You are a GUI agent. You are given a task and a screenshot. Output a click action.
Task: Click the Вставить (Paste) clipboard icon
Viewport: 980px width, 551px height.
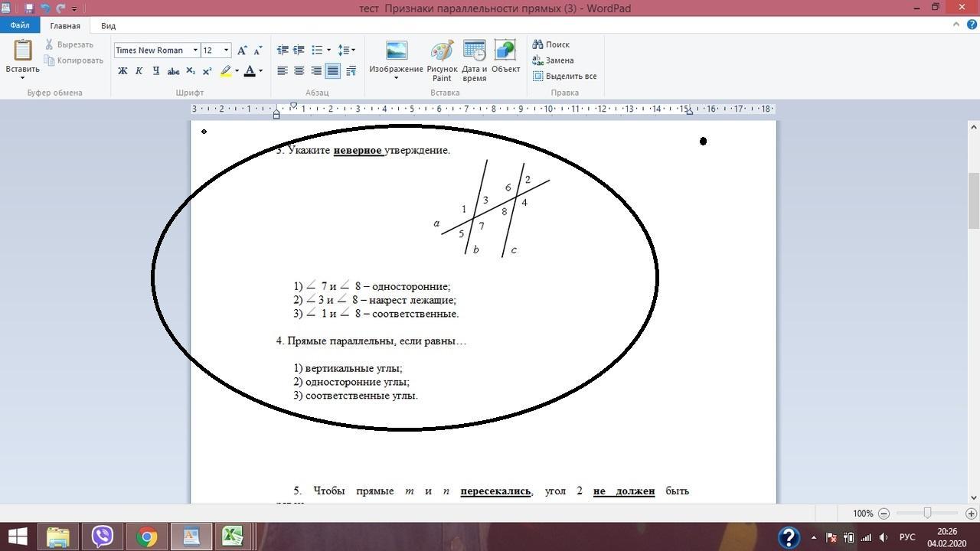pos(22,50)
